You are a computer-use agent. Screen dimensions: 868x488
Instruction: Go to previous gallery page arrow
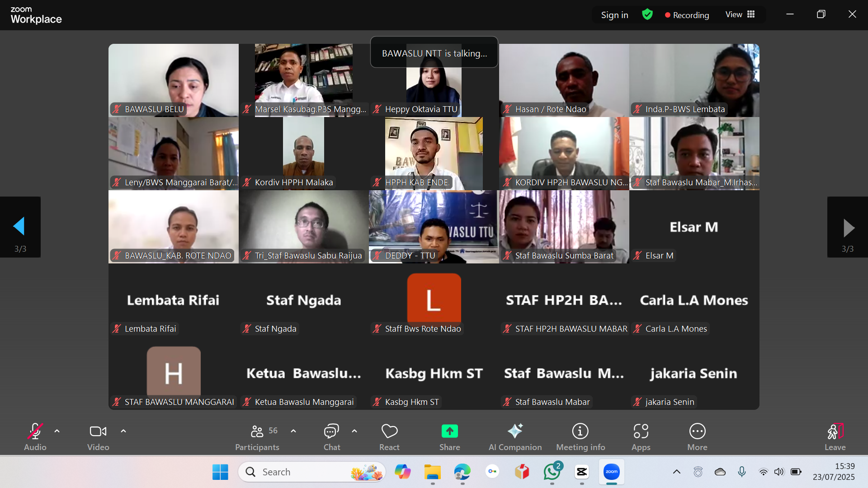[19, 226]
